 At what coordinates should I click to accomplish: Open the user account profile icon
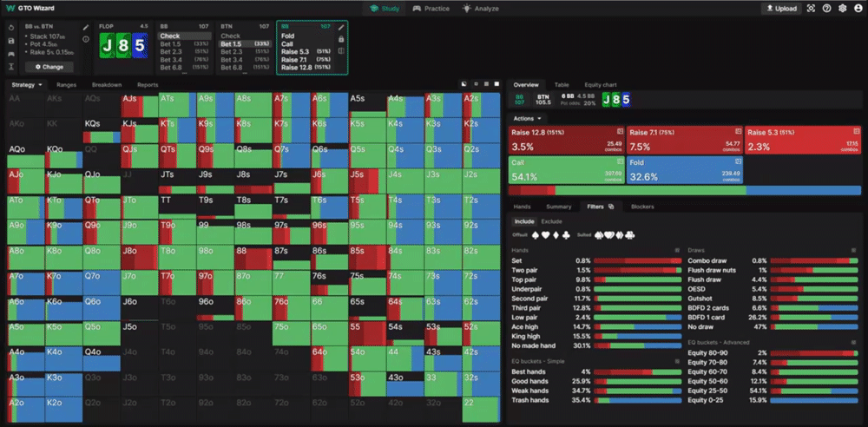click(858, 9)
